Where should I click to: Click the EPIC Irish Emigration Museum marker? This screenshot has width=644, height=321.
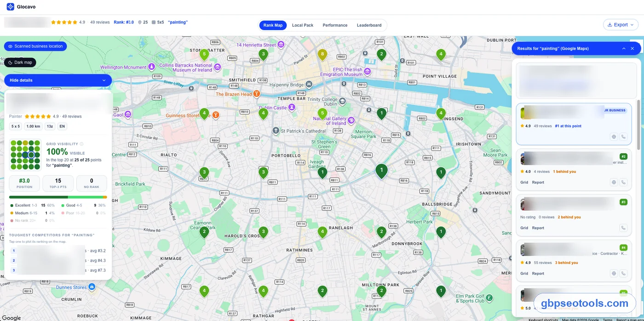pyautogui.click(x=367, y=72)
